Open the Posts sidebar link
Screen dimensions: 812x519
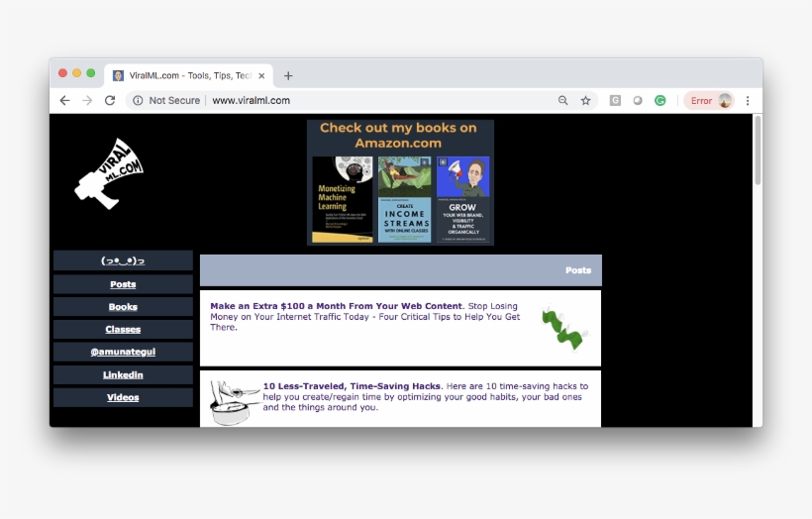point(123,284)
